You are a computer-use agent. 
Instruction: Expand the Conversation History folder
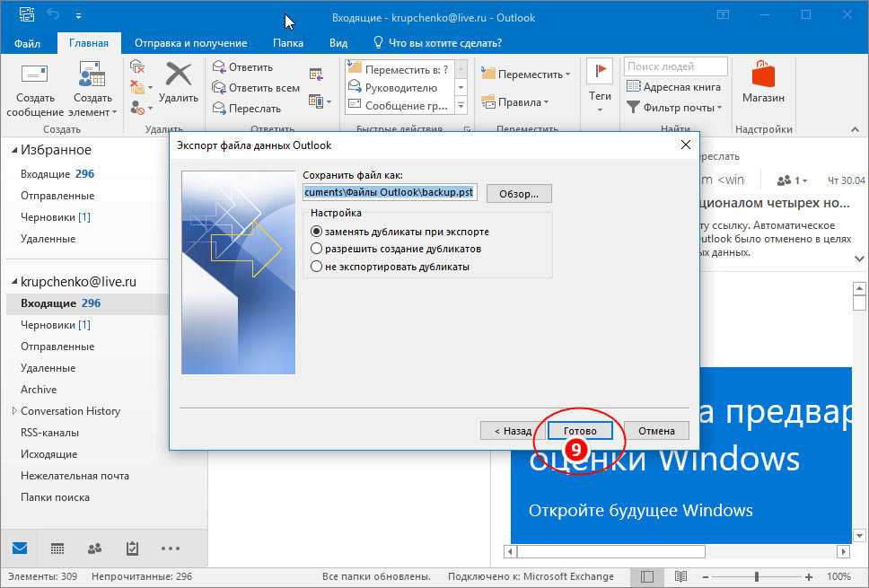pyautogui.click(x=14, y=411)
